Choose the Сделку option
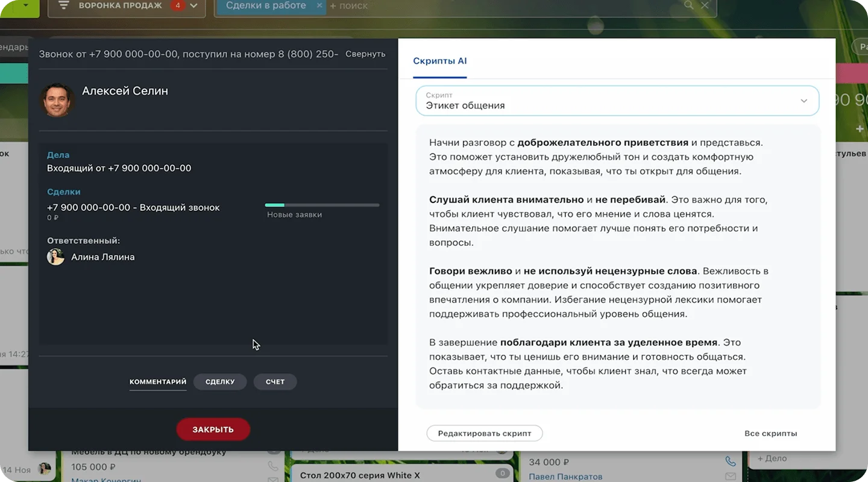 click(x=220, y=382)
